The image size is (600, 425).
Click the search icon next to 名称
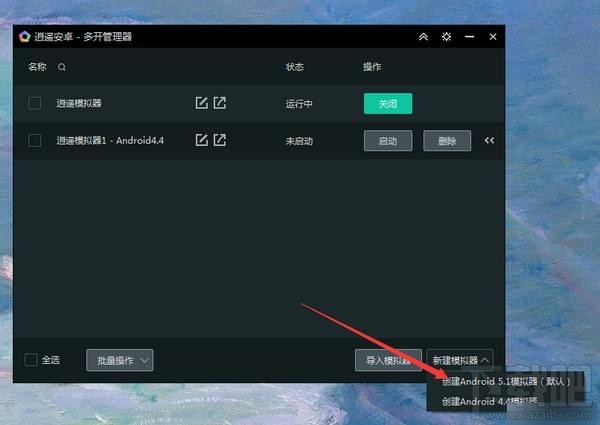[62, 67]
